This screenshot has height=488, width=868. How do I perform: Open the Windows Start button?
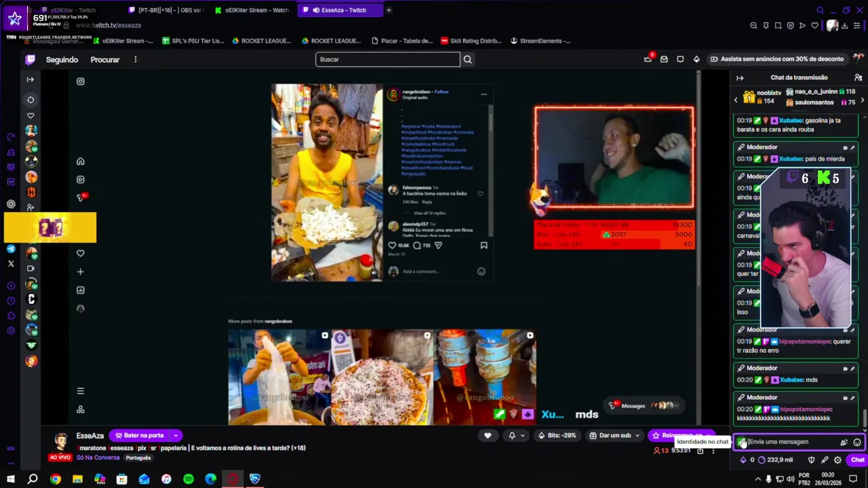pos(11,479)
